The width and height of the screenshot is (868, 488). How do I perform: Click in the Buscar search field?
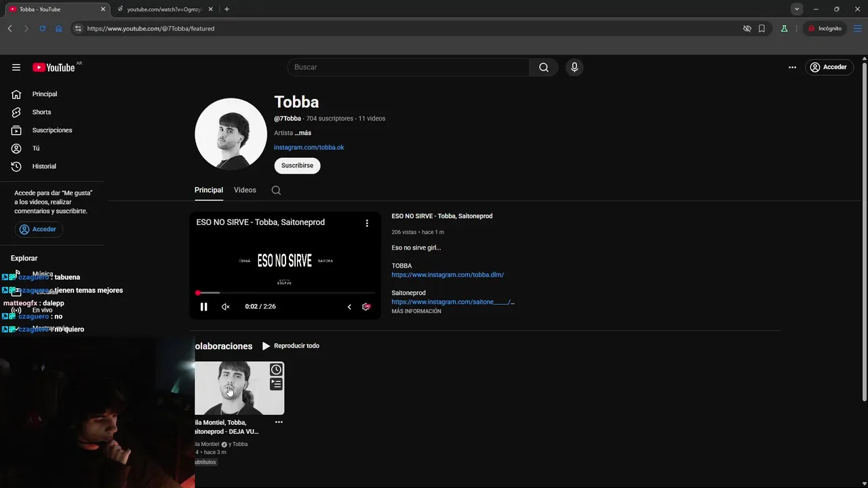pyautogui.click(x=408, y=67)
